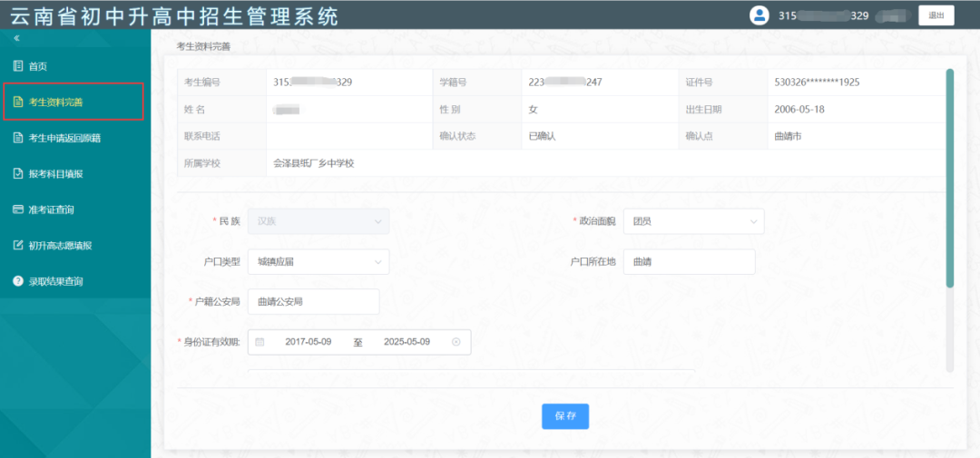Screen dimensions: 980x458
Task: Click the 考生申请返回原籍 document icon
Action: point(18,138)
